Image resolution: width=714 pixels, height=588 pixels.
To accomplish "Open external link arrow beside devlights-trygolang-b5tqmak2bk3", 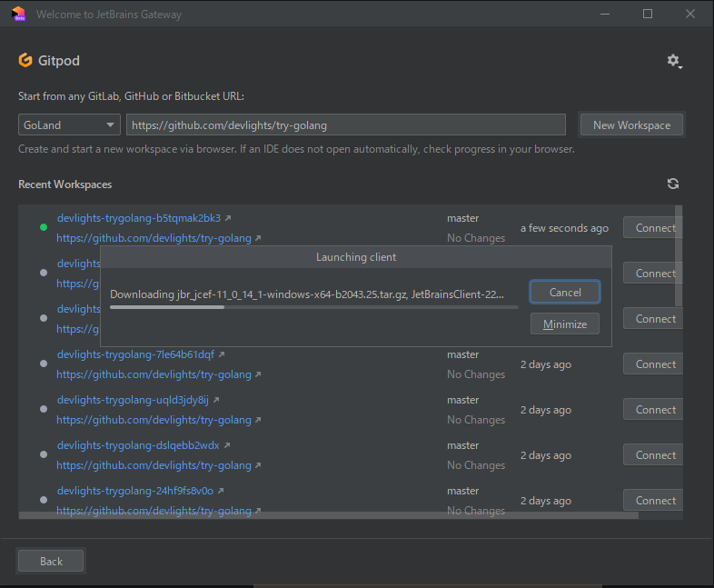I will (x=228, y=218).
